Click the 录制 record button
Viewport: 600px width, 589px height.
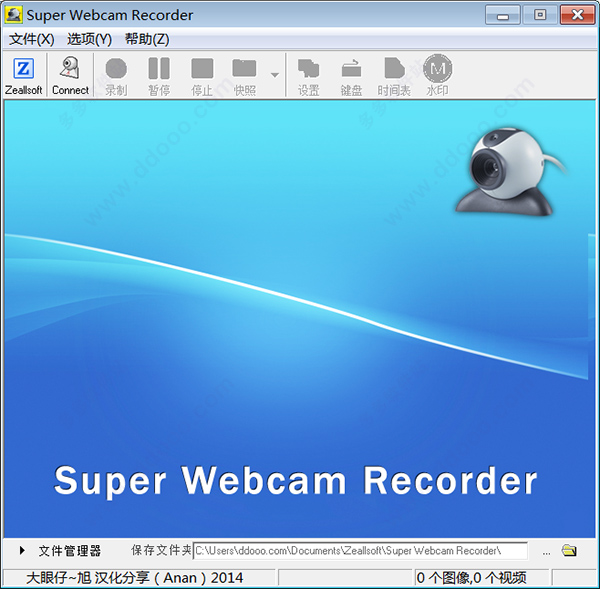pos(116,76)
